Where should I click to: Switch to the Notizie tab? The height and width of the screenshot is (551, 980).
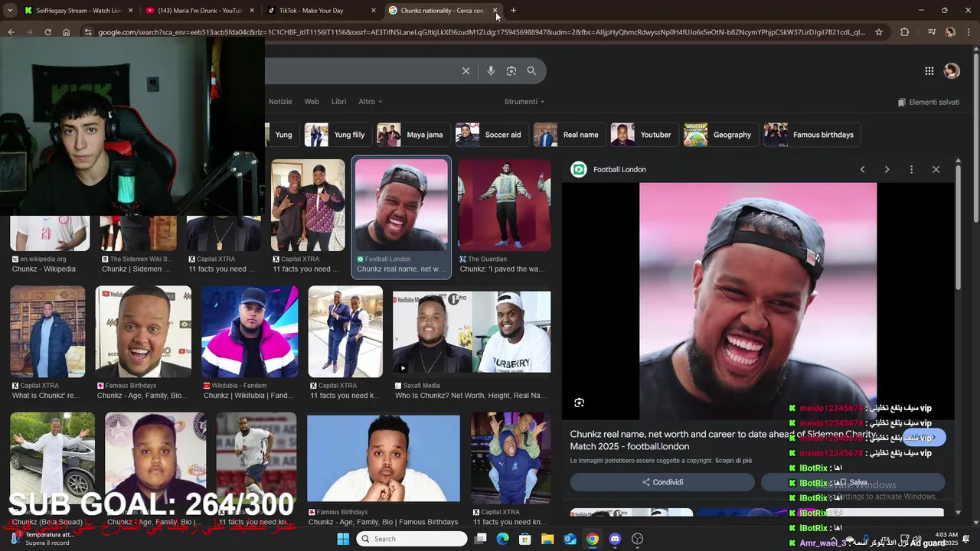[x=280, y=102]
